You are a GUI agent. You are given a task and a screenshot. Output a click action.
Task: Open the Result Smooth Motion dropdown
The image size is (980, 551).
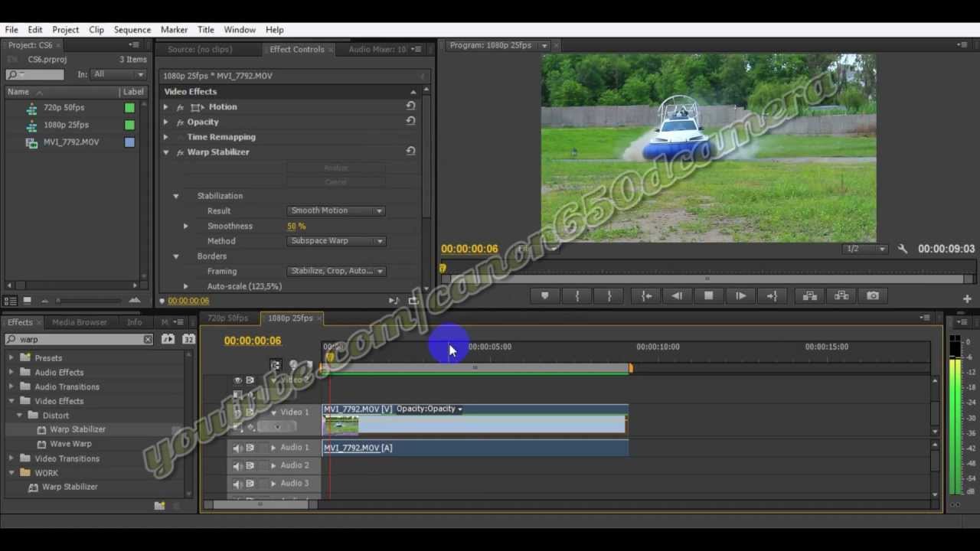337,210
